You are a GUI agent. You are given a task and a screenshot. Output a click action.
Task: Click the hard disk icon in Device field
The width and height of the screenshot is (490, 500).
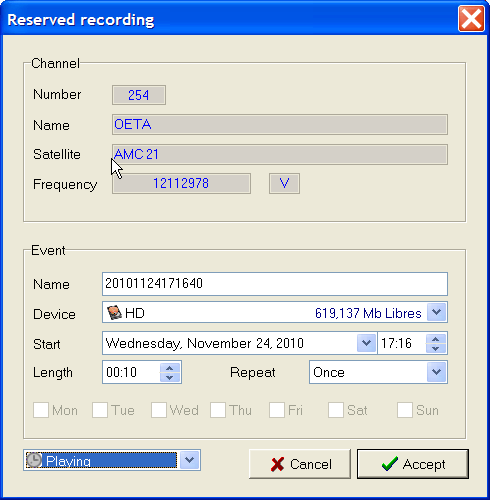114,313
